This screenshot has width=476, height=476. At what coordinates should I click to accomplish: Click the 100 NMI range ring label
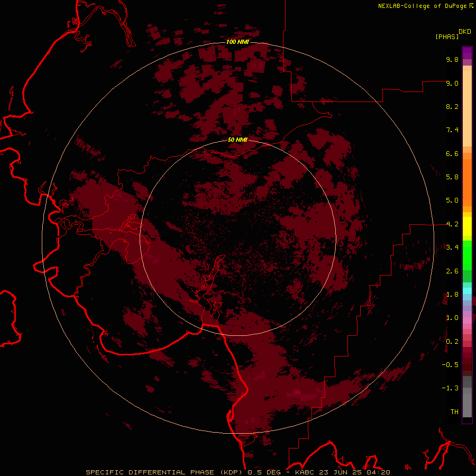237,42
